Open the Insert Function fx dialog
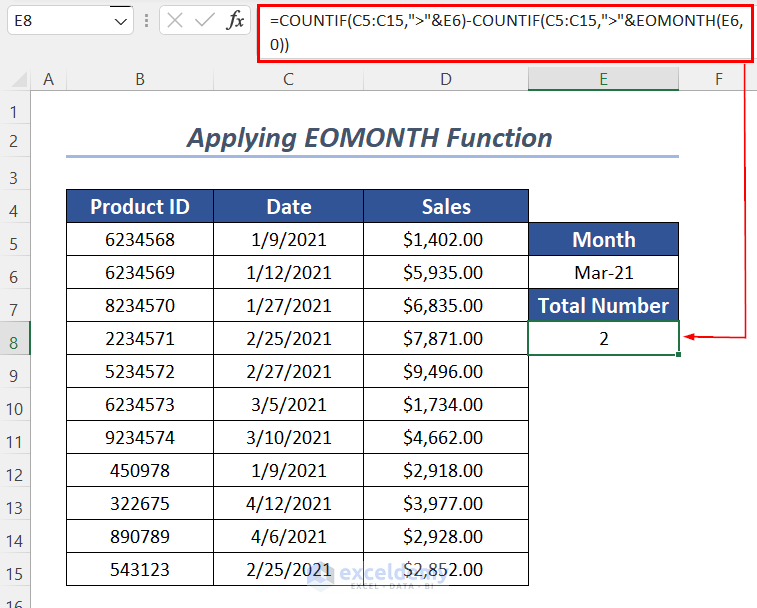Image resolution: width=757 pixels, height=608 pixels. click(x=235, y=20)
